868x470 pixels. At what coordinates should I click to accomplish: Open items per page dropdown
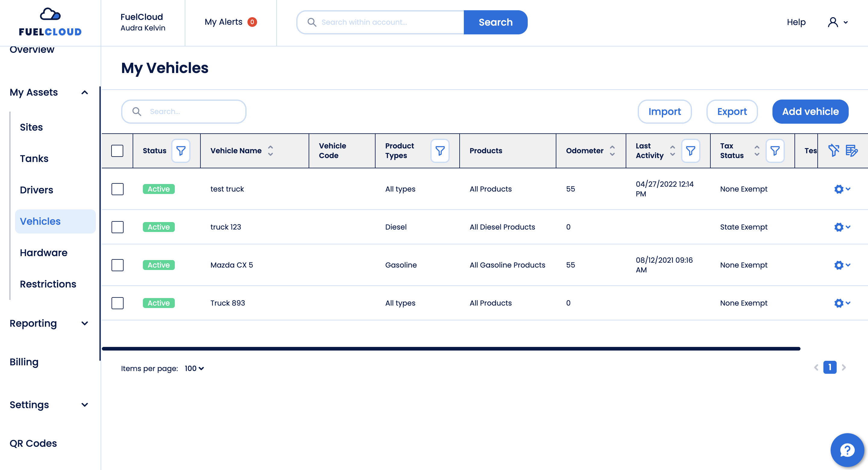point(194,368)
